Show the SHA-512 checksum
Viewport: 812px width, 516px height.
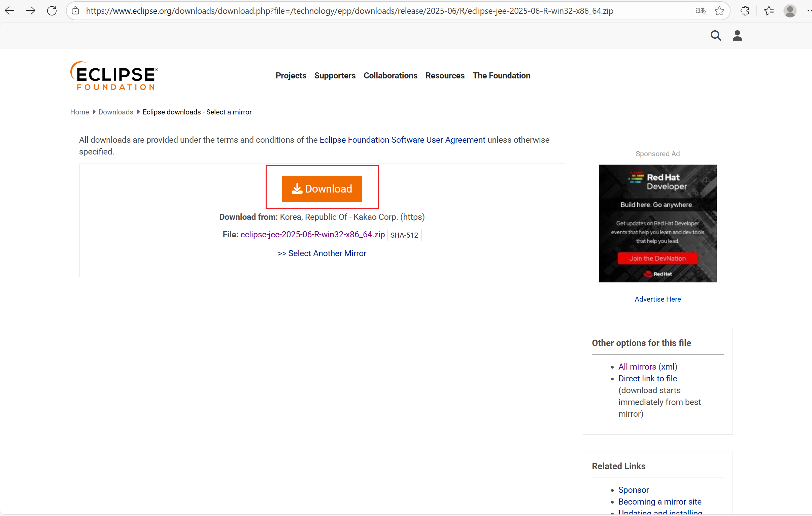pyautogui.click(x=404, y=235)
